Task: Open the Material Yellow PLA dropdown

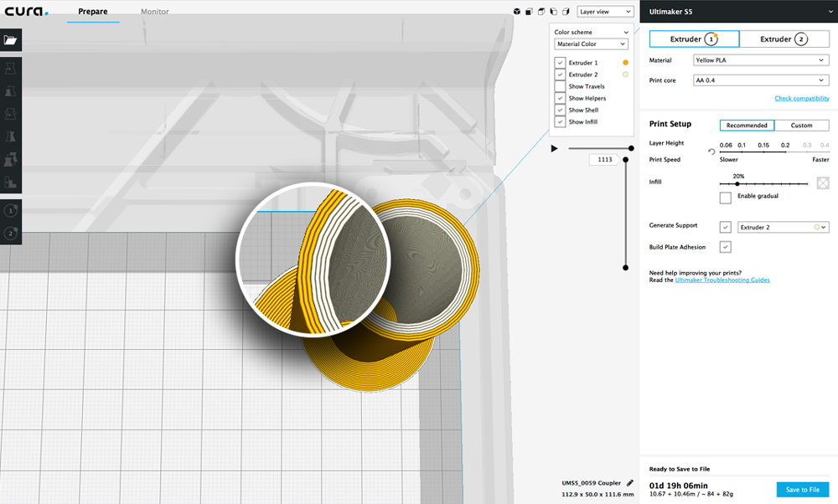Action: [761, 60]
